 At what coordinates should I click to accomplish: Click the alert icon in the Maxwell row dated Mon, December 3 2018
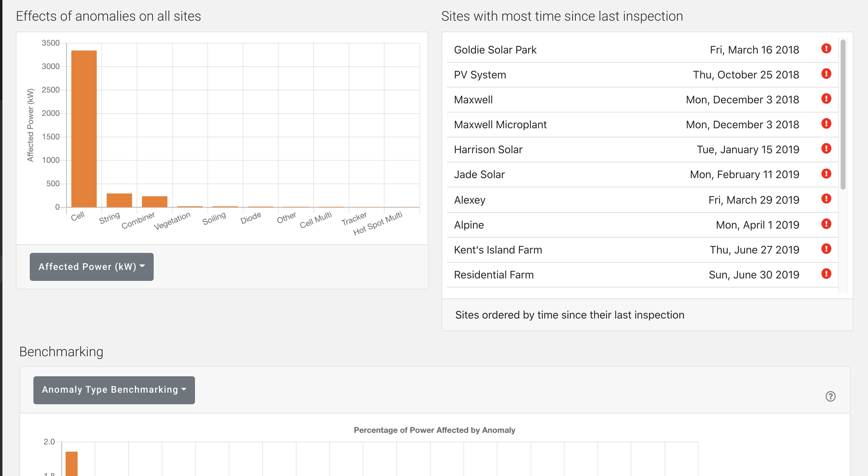[826, 98]
